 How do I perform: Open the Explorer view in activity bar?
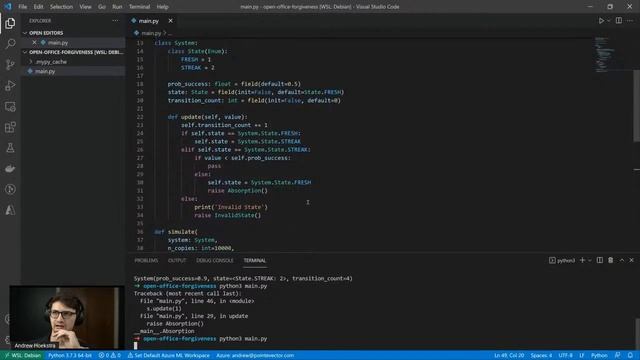pos(10,23)
